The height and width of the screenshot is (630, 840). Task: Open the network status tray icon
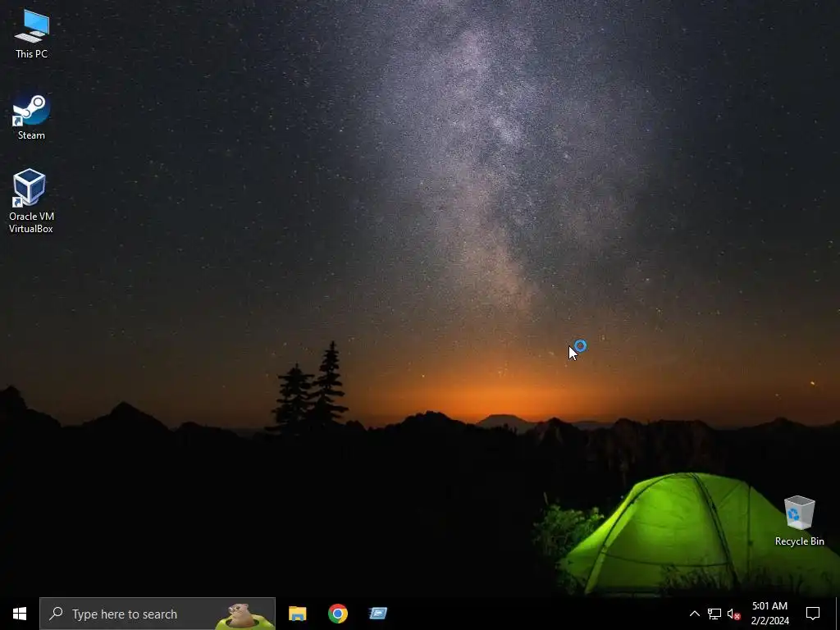(x=714, y=614)
